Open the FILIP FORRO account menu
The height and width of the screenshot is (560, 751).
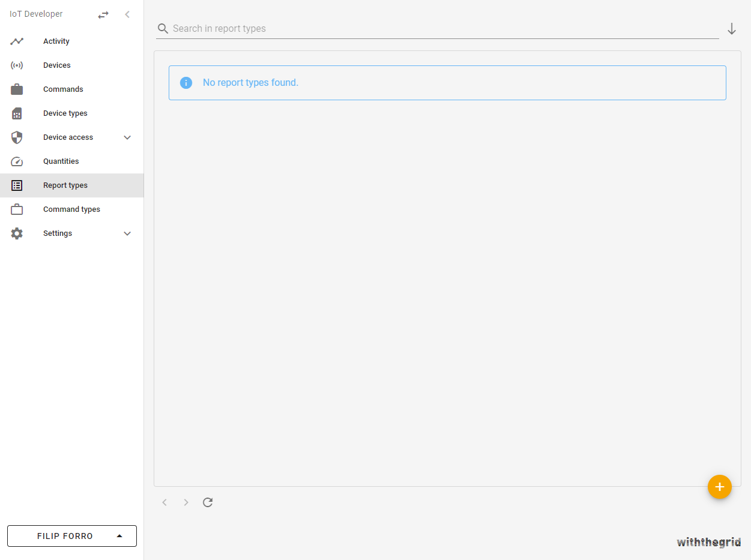[71, 536]
